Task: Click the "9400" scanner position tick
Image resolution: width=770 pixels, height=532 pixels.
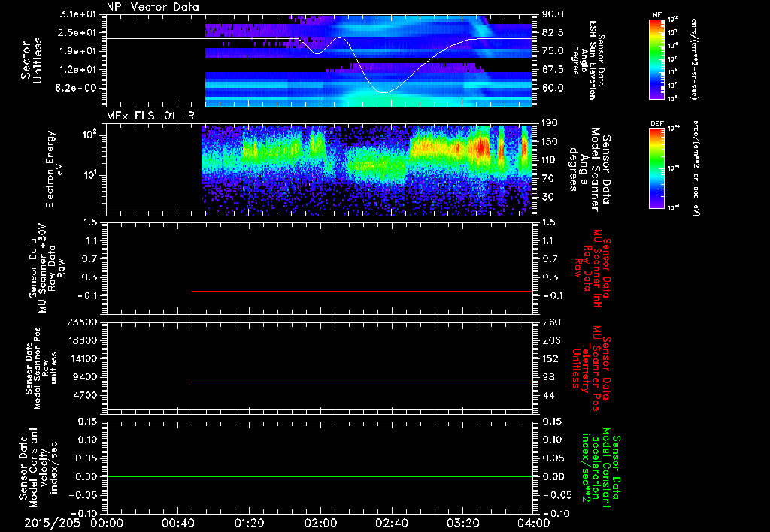Action: tap(85, 377)
